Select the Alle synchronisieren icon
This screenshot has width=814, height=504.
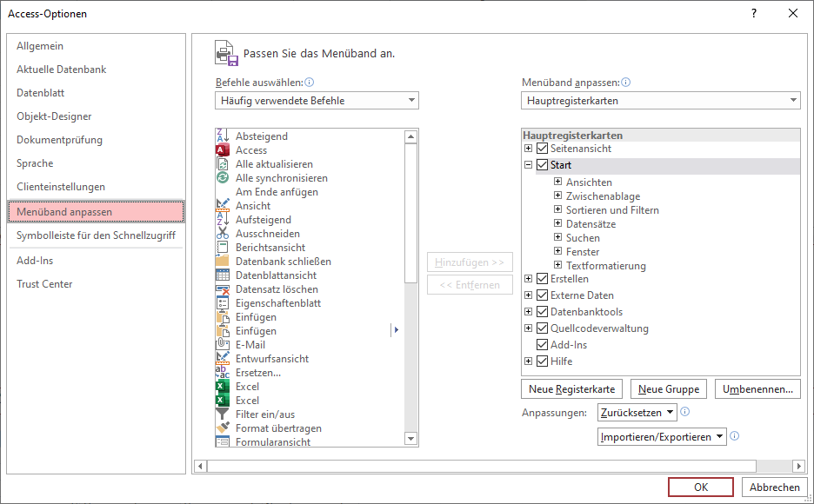pyautogui.click(x=222, y=178)
